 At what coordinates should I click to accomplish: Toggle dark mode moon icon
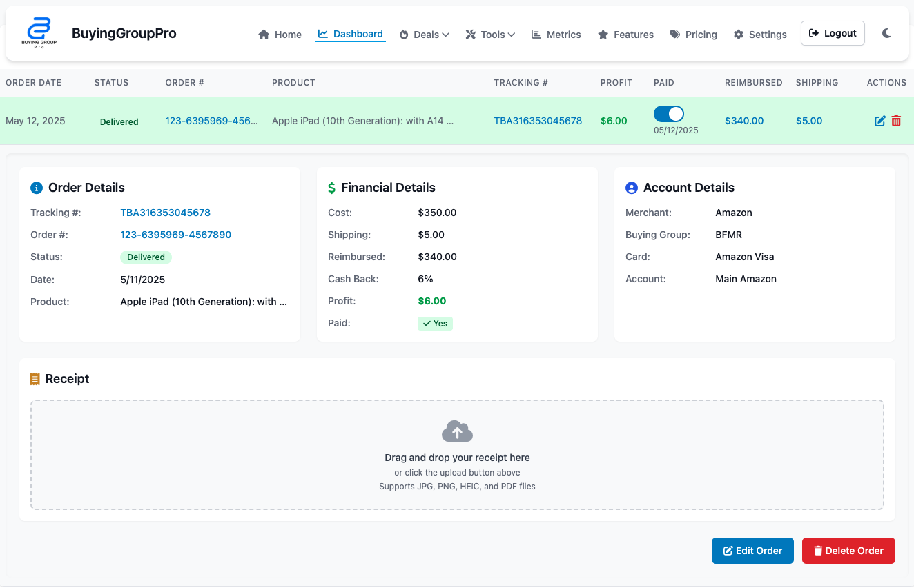(x=887, y=33)
